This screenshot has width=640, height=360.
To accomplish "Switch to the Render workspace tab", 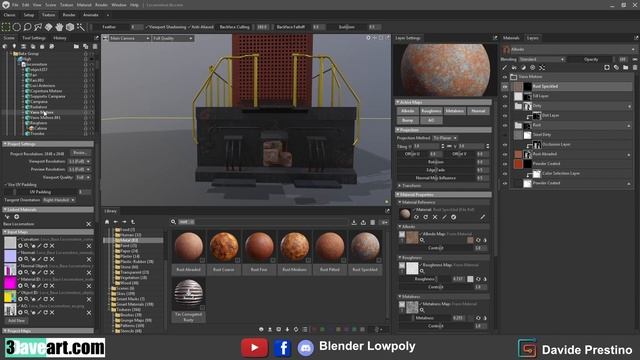I will [x=69, y=15].
